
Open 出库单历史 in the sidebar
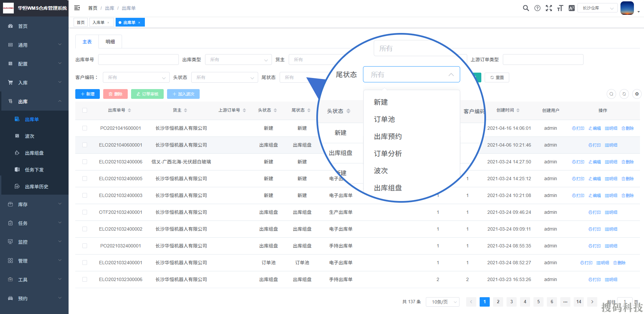pyautogui.click(x=34, y=187)
